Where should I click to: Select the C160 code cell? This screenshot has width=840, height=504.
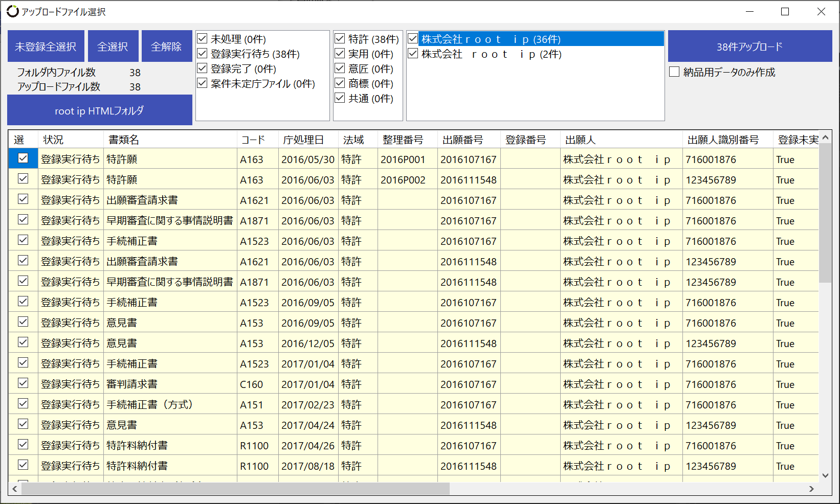click(258, 384)
